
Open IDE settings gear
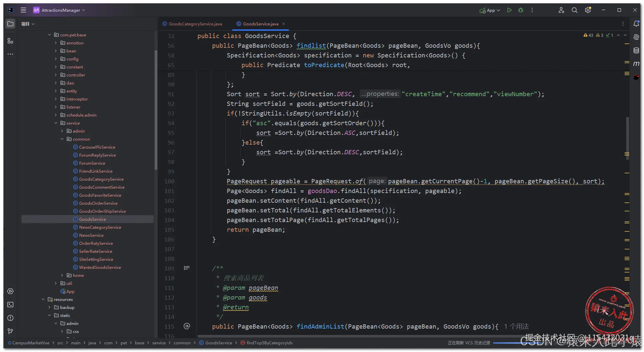tap(588, 10)
